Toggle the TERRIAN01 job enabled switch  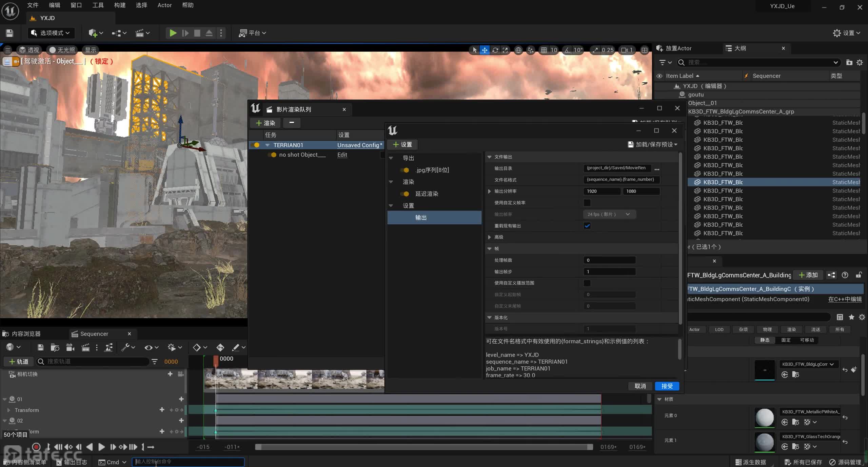click(x=256, y=145)
